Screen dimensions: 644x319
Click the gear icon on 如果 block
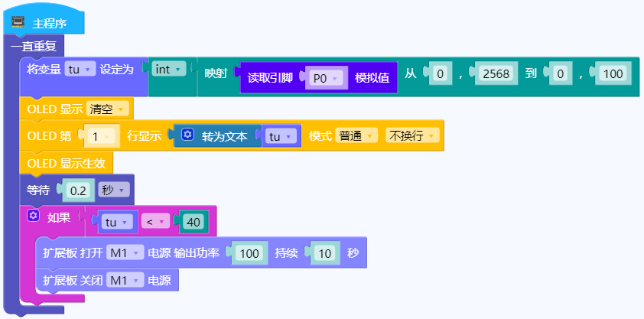[x=33, y=216]
